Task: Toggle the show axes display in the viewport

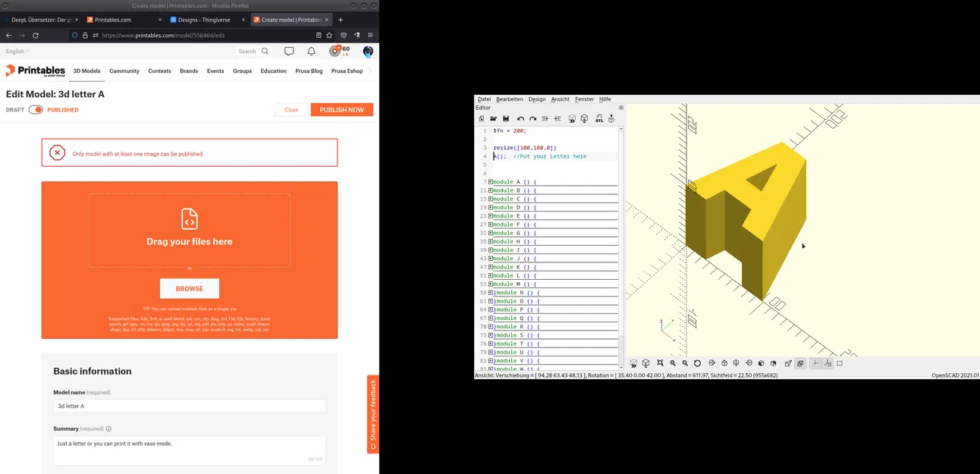Action: pos(815,363)
